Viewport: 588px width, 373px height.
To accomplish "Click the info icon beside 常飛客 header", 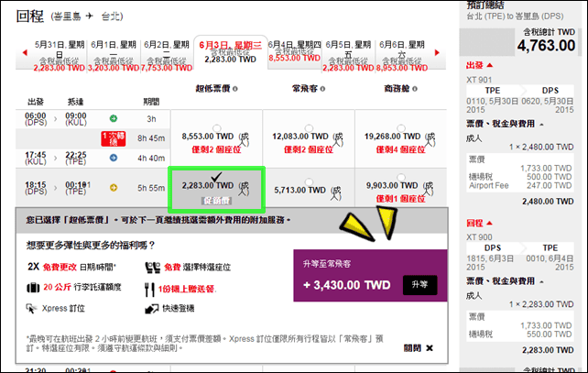I will [322, 89].
